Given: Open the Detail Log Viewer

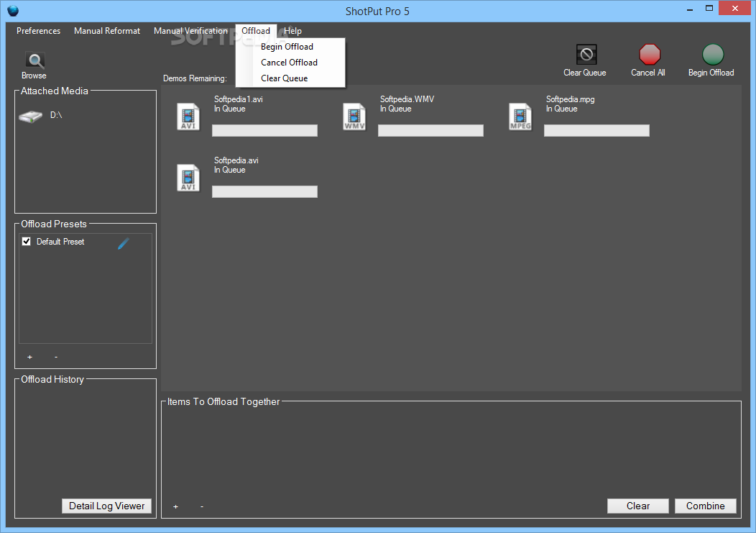Looking at the screenshot, I should tap(106, 506).
